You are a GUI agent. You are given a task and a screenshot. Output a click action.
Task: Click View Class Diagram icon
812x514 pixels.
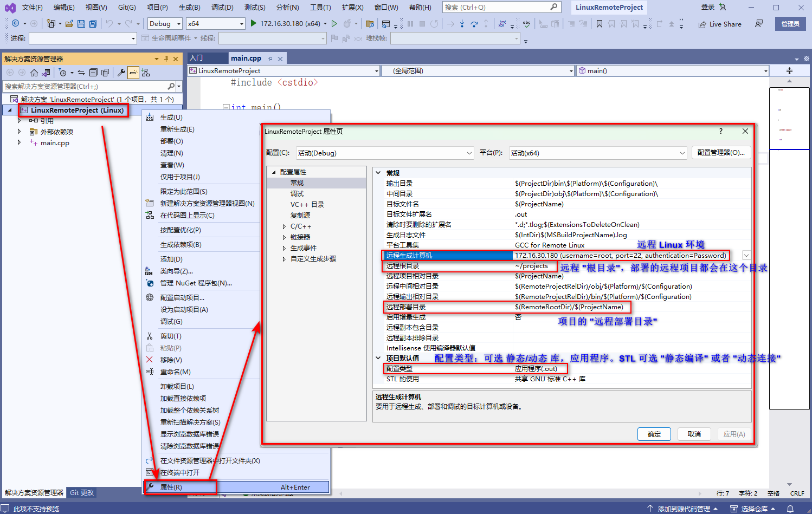(x=145, y=73)
